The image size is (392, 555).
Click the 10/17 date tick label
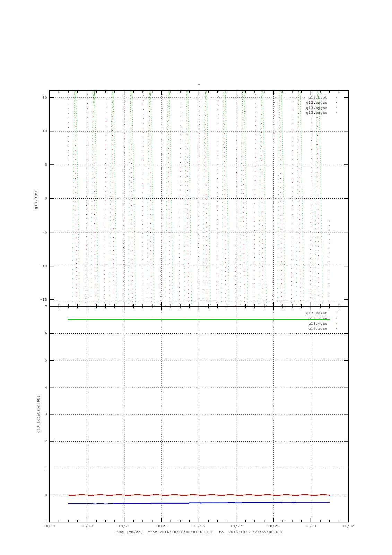50,526
